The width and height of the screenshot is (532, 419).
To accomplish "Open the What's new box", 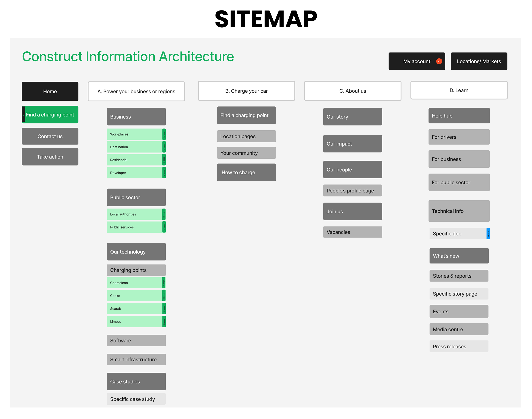I will (x=459, y=256).
